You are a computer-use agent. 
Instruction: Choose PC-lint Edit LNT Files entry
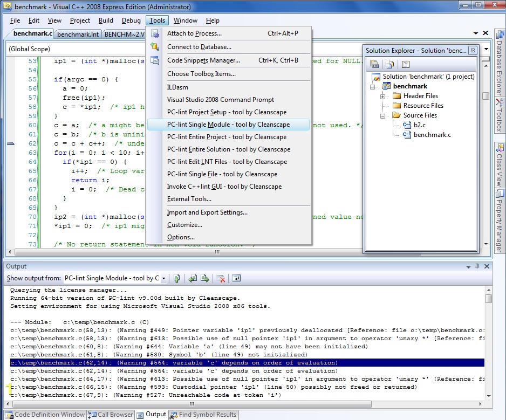tap(229, 162)
